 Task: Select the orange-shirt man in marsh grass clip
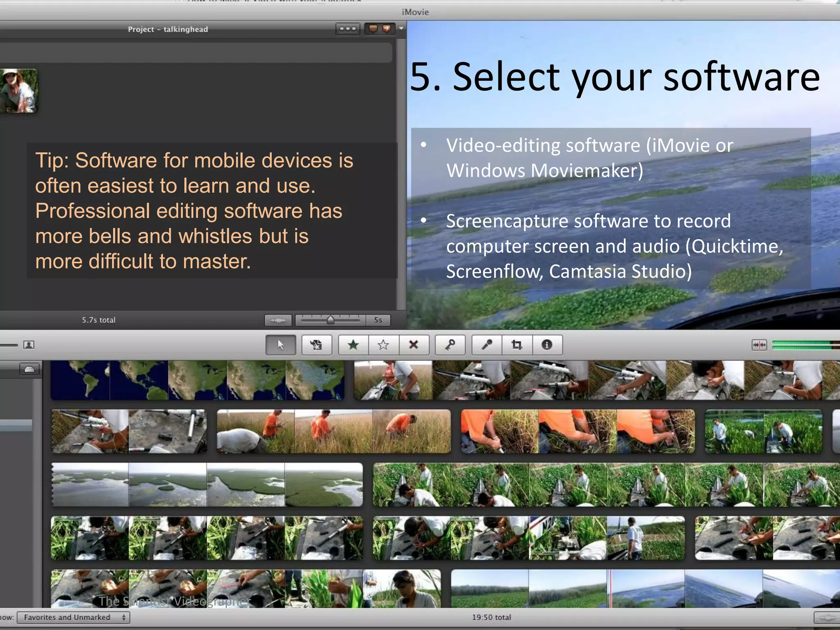(333, 431)
